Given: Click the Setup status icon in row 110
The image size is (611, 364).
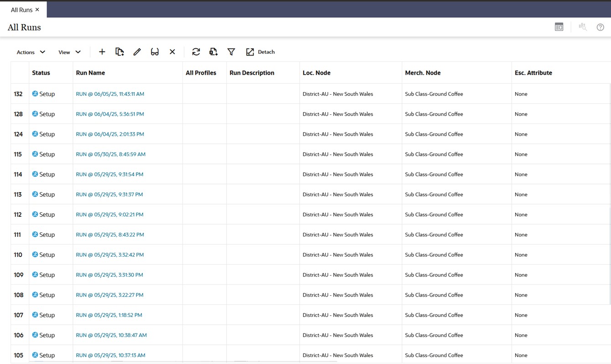Looking at the screenshot, I should 35,254.
